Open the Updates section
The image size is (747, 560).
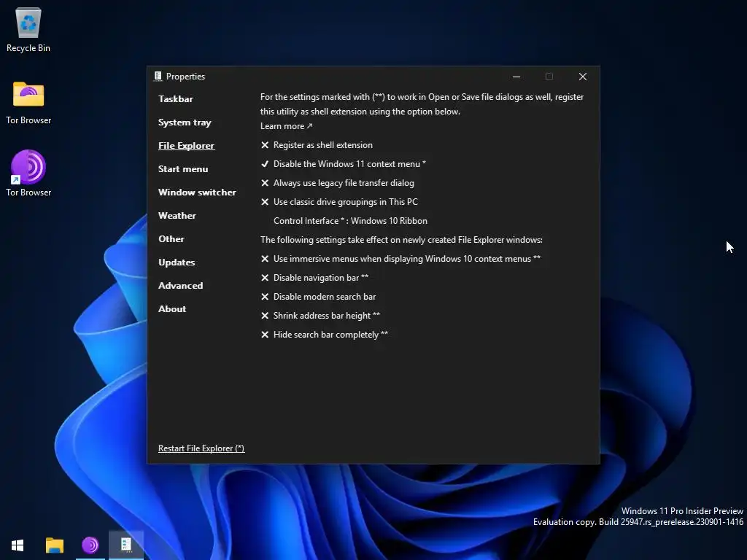pyautogui.click(x=177, y=262)
